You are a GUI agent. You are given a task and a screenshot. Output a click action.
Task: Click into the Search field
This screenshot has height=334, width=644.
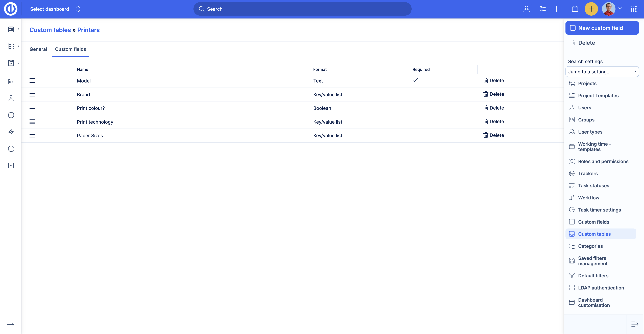click(302, 9)
